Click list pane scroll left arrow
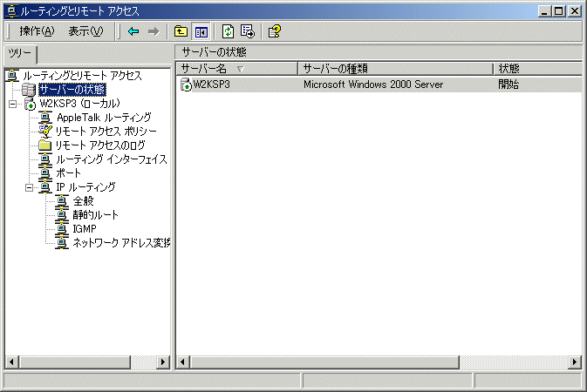The height and width of the screenshot is (392, 587). (x=183, y=362)
